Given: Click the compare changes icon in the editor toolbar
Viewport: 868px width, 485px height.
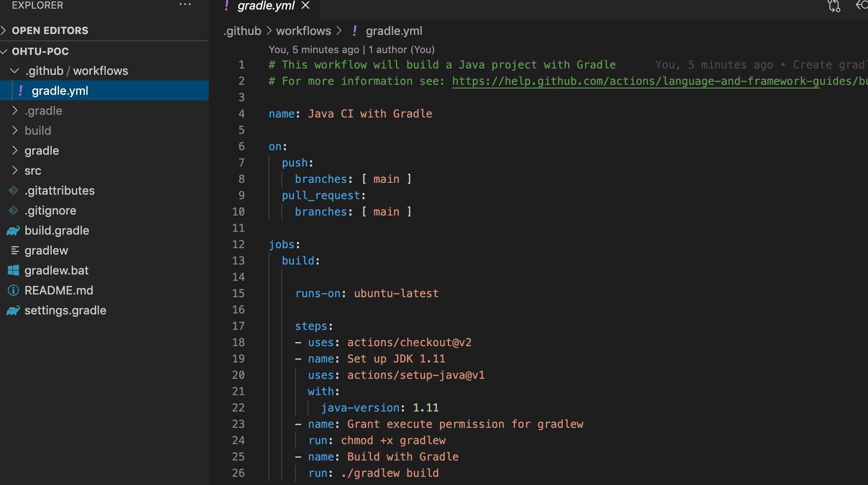Looking at the screenshot, I should [834, 6].
